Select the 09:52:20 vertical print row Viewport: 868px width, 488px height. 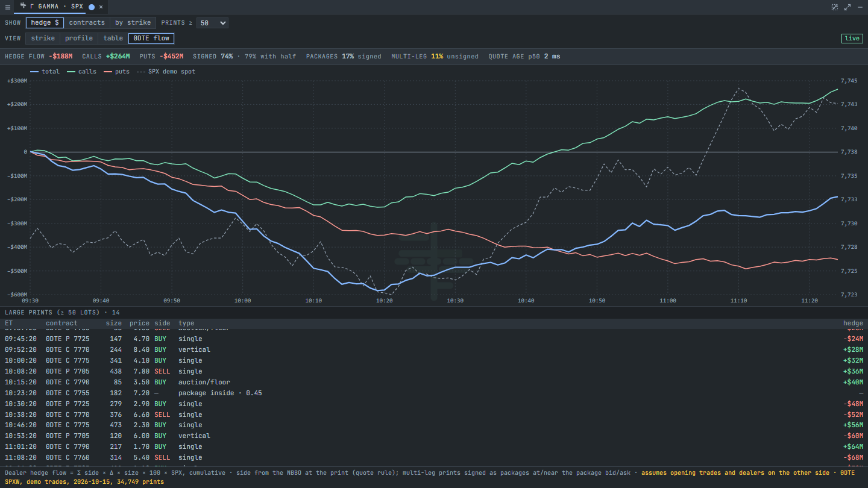coord(434,349)
